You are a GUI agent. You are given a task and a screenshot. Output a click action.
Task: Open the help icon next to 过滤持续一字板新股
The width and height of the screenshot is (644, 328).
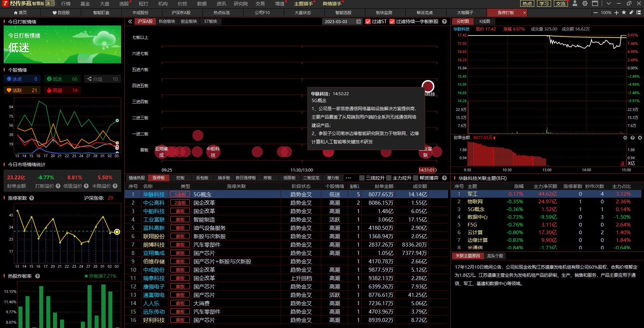tap(444, 21)
